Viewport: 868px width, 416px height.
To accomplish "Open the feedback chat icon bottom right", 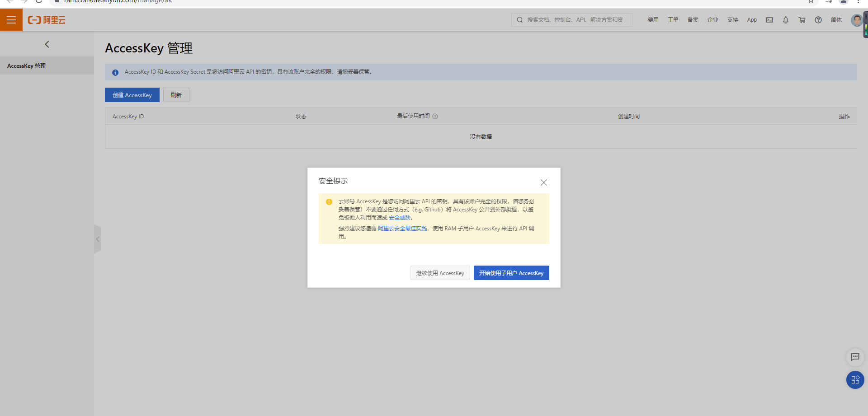I will tap(855, 357).
